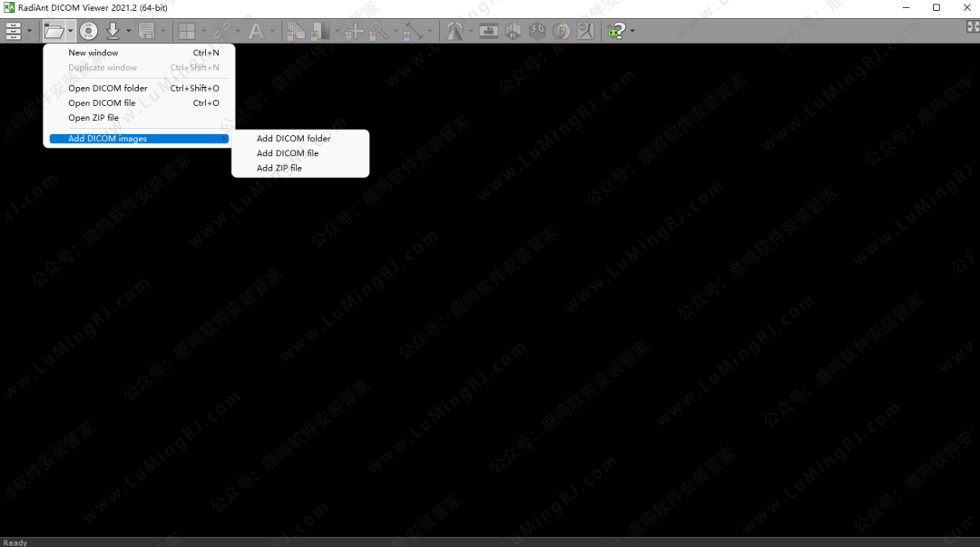Expand the dropdown arrow beside help icon

coord(632,31)
